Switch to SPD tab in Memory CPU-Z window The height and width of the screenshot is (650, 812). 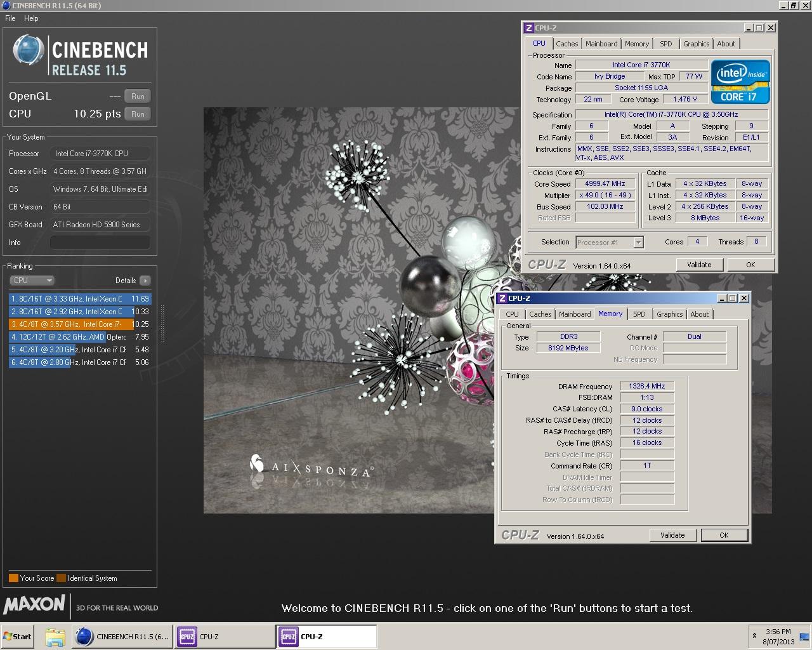pos(639,314)
